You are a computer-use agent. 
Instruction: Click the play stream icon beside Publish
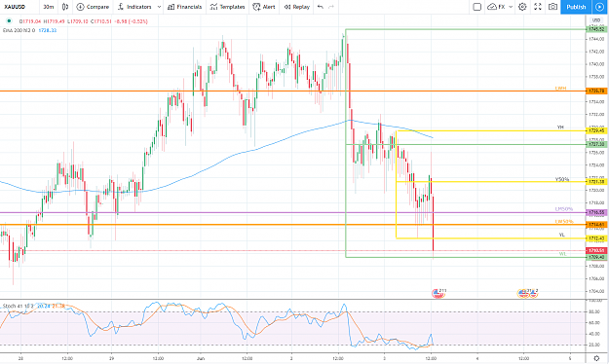(599, 7)
